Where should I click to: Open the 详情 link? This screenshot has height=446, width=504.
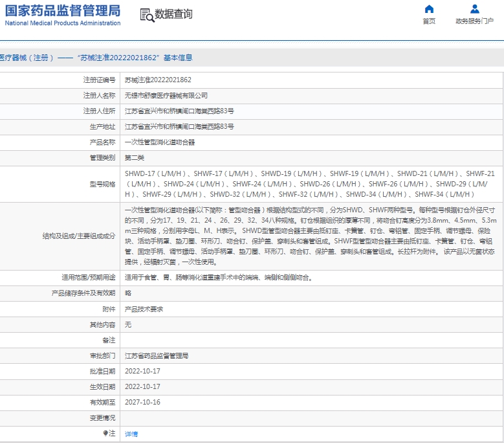coord(131,434)
